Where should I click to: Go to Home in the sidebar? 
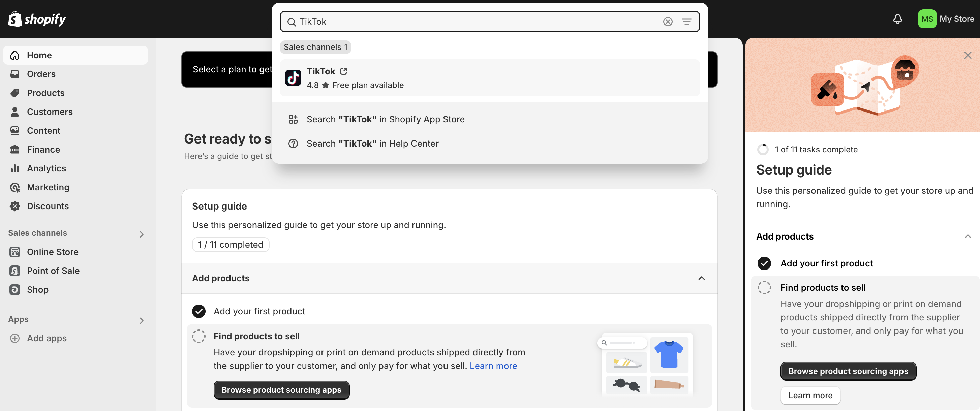pos(75,55)
